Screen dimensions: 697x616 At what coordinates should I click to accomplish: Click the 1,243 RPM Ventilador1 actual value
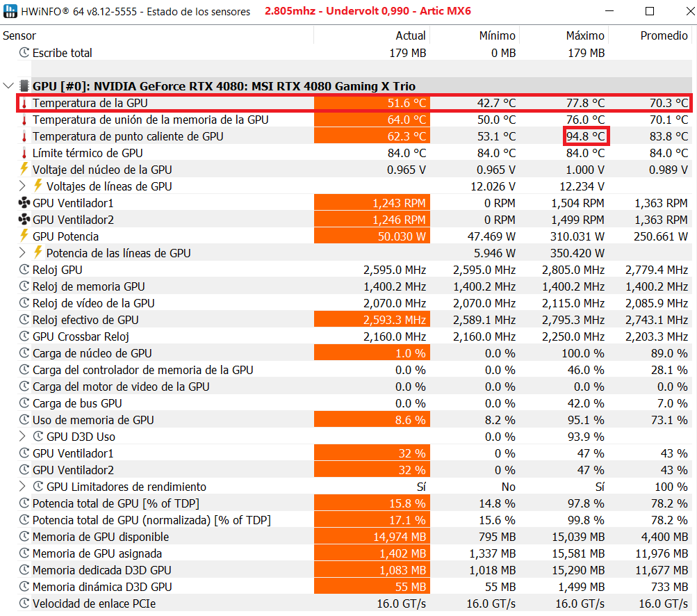click(399, 203)
